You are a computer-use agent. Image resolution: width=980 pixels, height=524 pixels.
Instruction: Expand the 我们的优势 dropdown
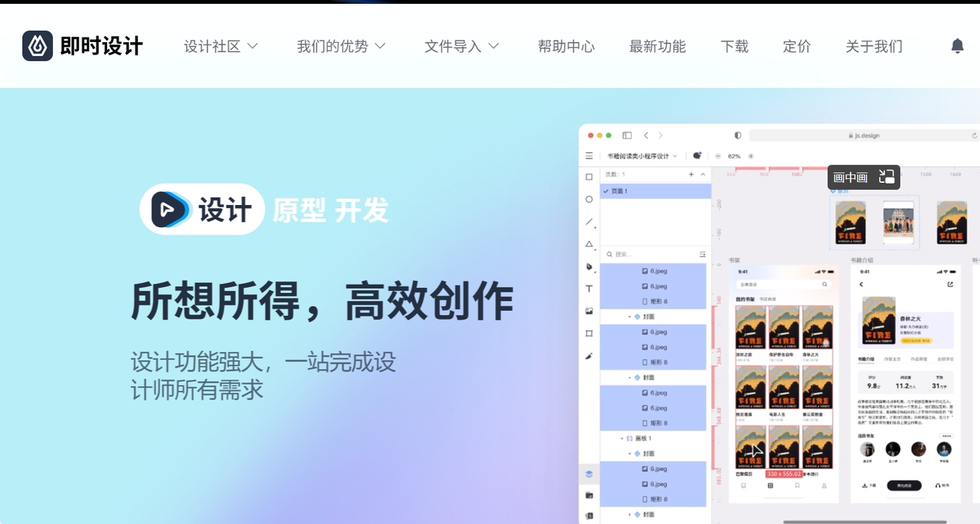(341, 47)
